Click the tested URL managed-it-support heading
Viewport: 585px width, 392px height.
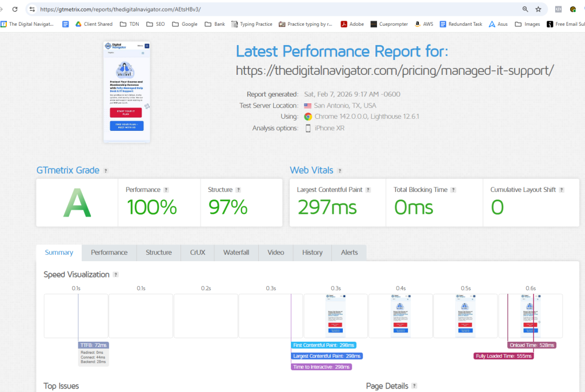395,70
